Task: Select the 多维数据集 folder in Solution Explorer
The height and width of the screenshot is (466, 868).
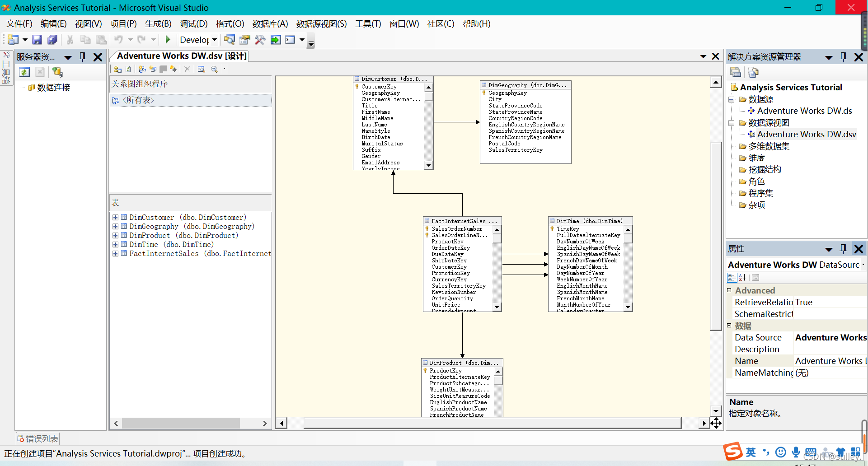Action: (769, 146)
